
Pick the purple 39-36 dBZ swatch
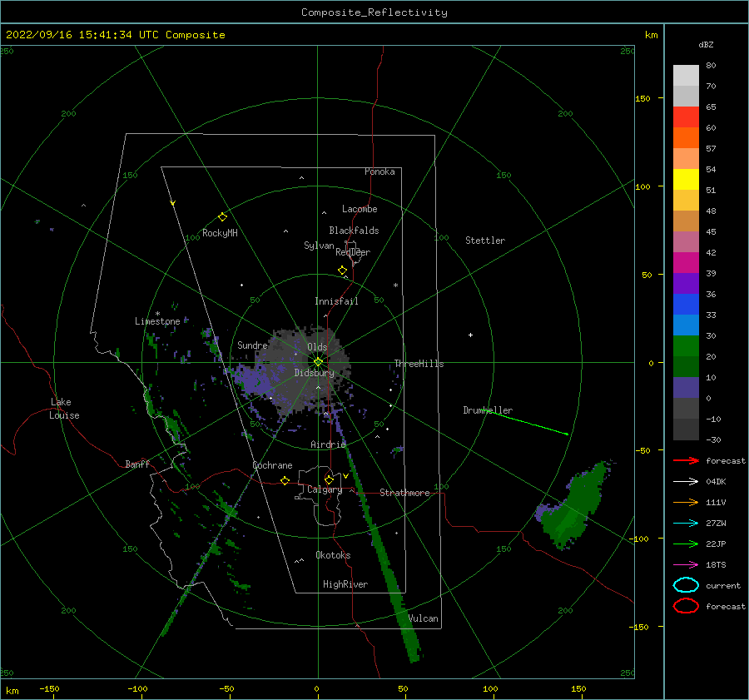(686, 283)
